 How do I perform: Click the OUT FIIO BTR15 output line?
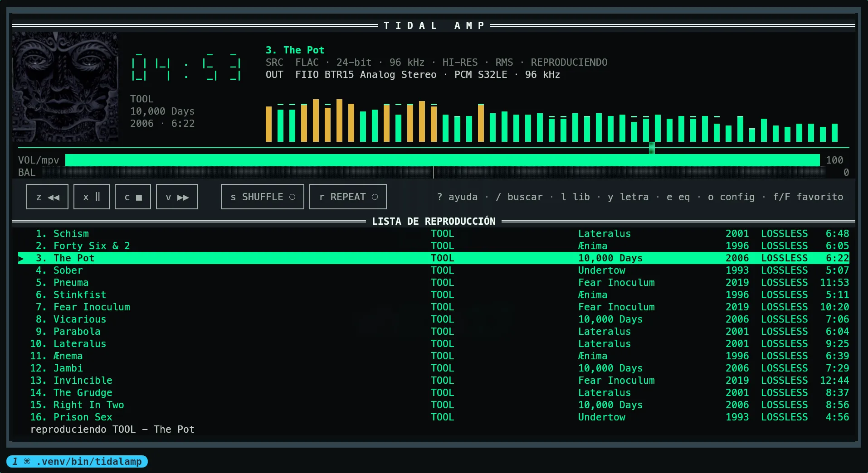pyautogui.click(x=413, y=75)
